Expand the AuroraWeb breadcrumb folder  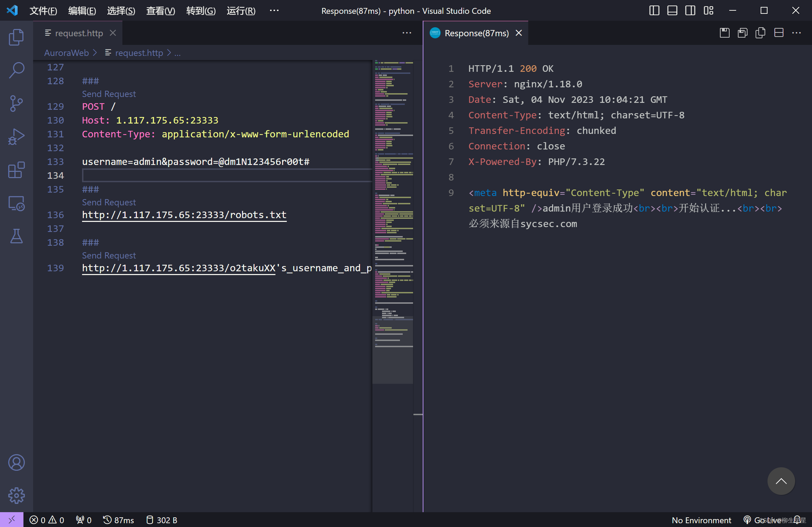coord(67,53)
